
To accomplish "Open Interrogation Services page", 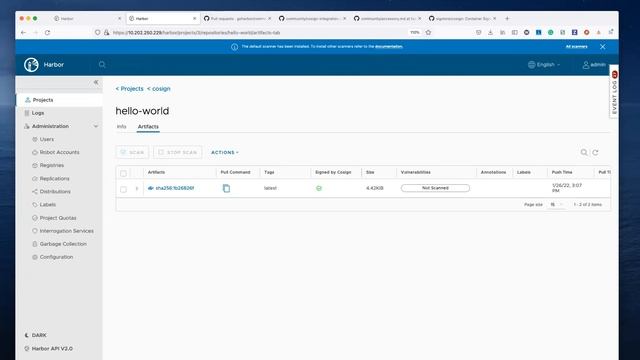I will [66, 231].
